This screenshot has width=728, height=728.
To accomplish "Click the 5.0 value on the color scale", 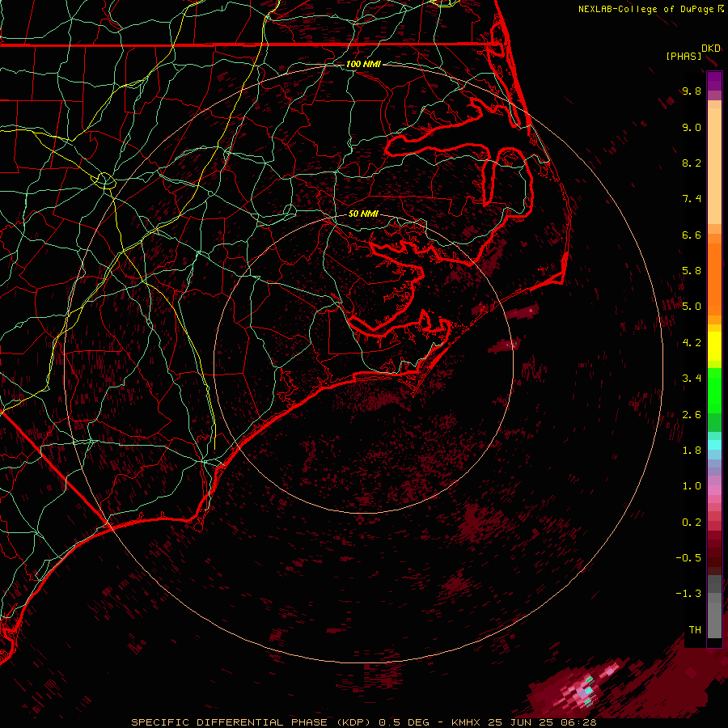I will point(692,307).
